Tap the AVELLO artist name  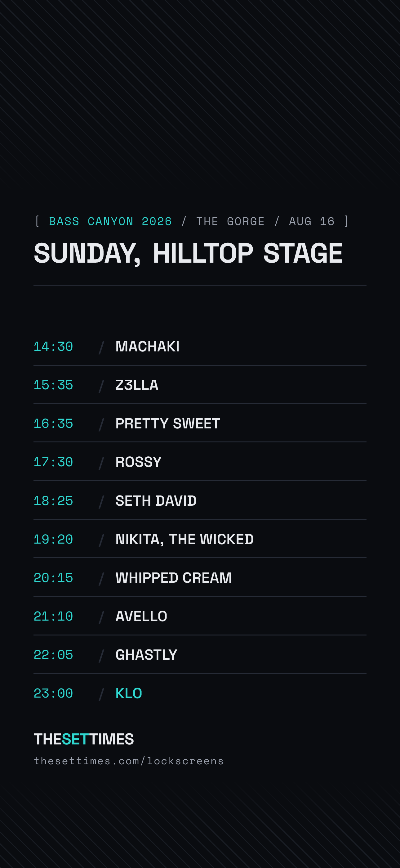pyautogui.click(x=141, y=616)
